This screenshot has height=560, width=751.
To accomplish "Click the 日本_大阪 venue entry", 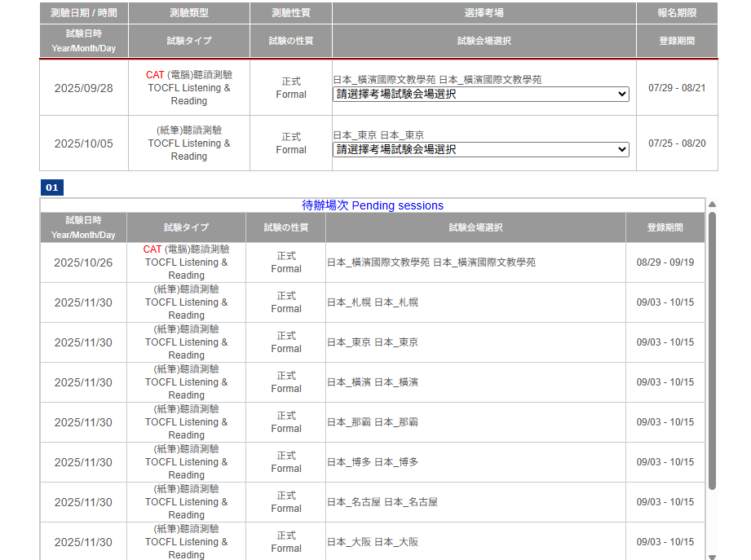I will (x=373, y=542).
